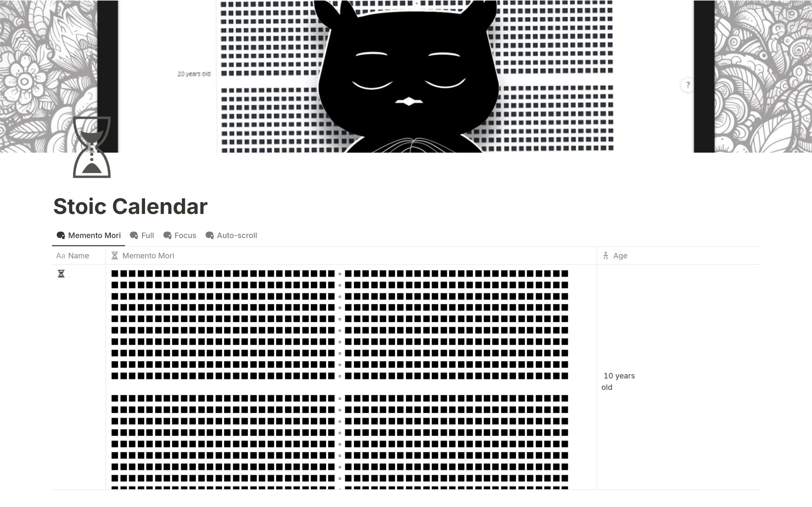Image resolution: width=812 pixels, height=507 pixels.
Task: Click the Age column header icon
Action: point(606,255)
